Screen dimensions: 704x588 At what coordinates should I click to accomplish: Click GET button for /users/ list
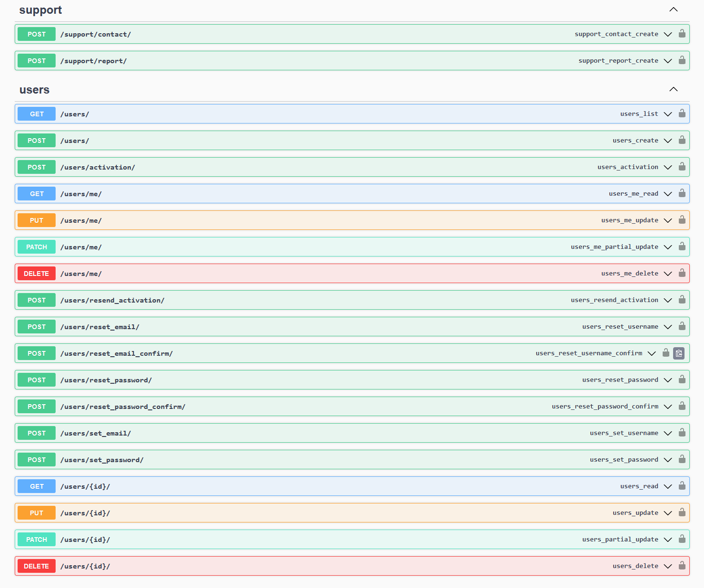point(37,114)
